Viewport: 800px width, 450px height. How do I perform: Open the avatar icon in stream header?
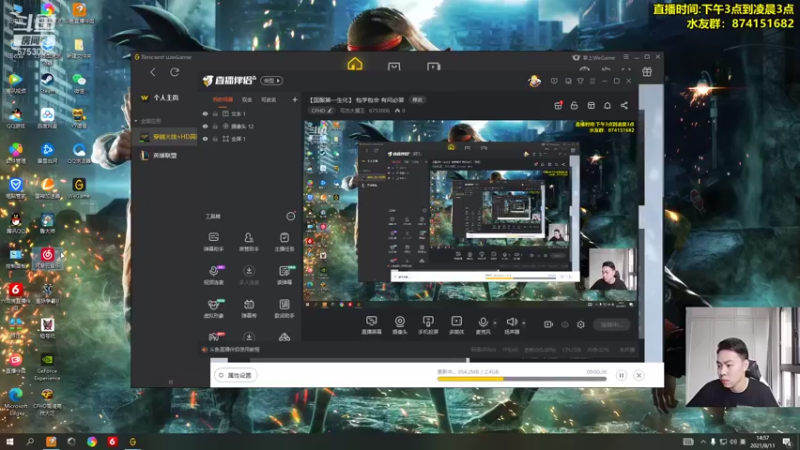tap(534, 81)
